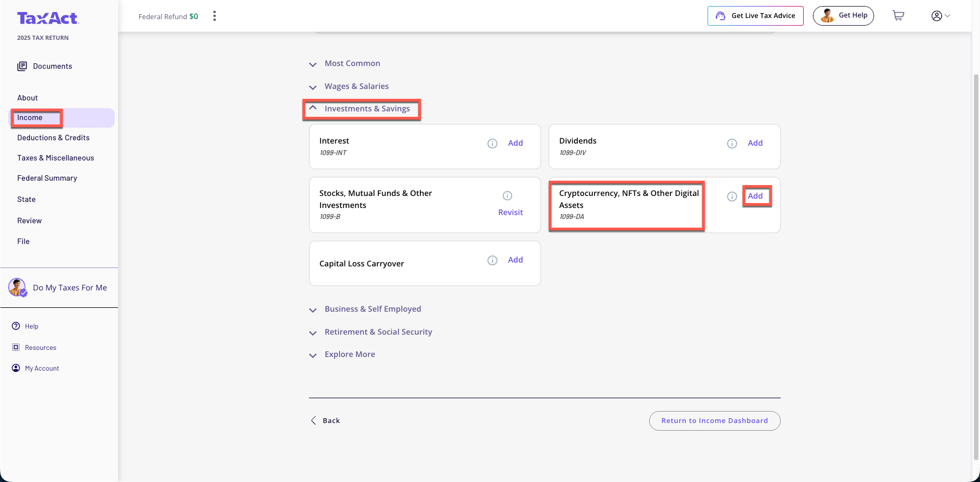
Task: Expand Retirement & Social Security section
Action: (313, 333)
